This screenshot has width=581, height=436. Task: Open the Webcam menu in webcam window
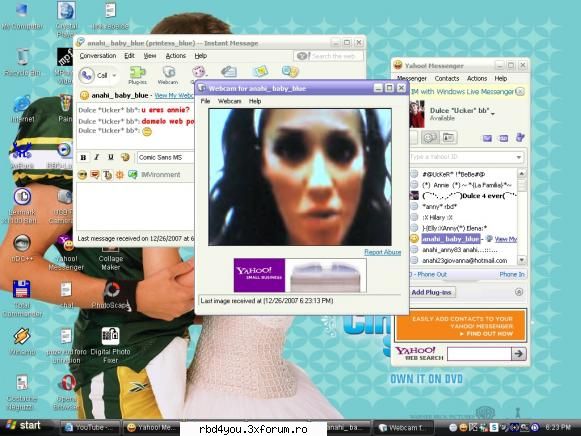coord(229,101)
